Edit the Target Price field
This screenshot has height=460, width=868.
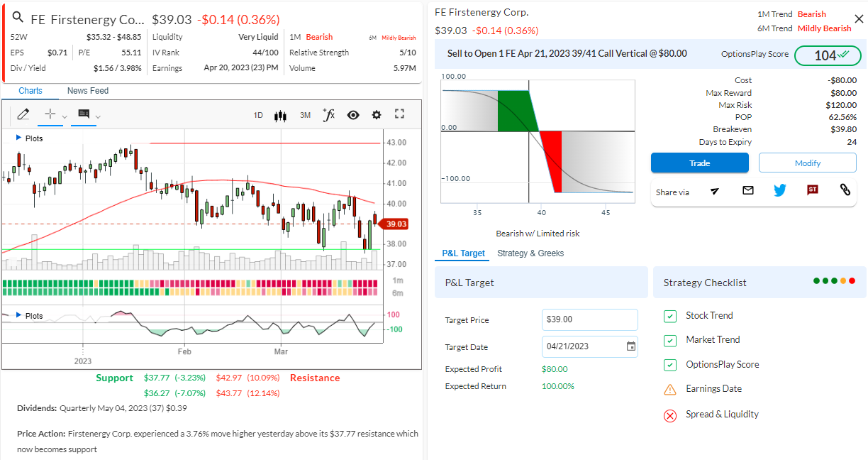pos(590,320)
